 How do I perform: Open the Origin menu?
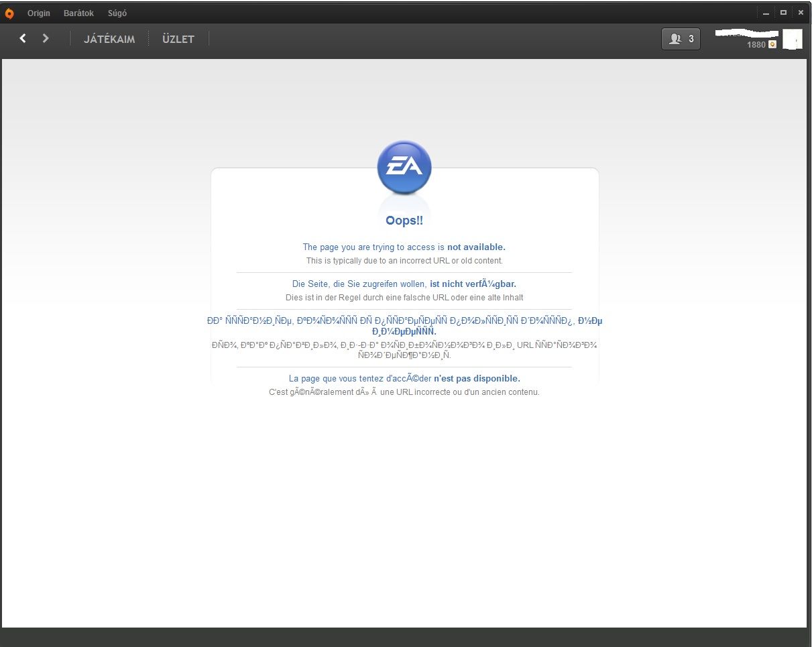[x=39, y=13]
